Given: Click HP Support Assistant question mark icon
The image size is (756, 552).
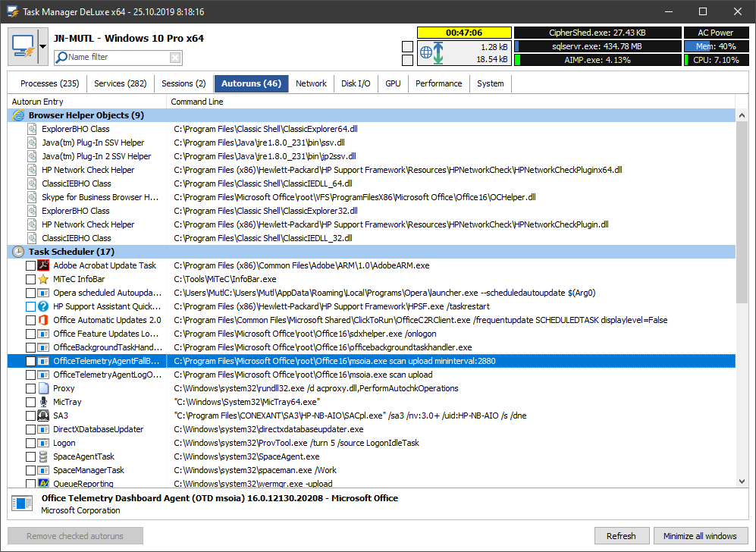Looking at the screenshot, I should (x=43, y=306).
